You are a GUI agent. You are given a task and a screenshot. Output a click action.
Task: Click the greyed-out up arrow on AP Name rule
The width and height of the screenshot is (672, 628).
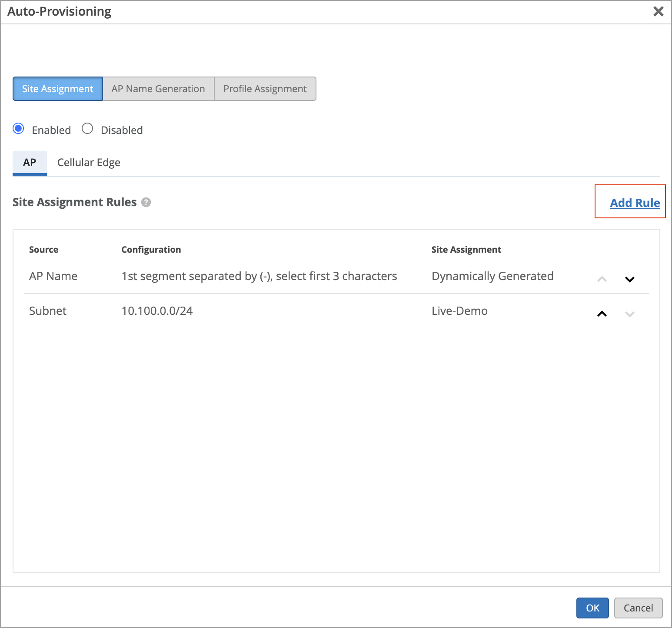coord(602,279)
